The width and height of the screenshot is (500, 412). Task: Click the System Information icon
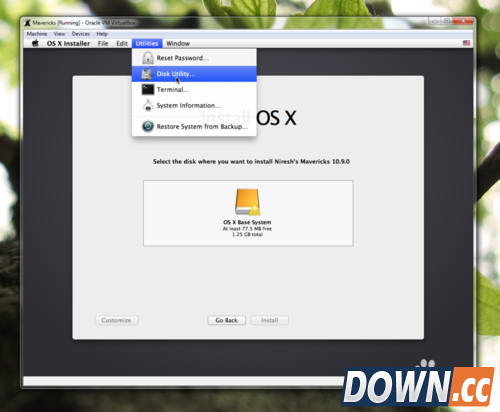(148, 105)
